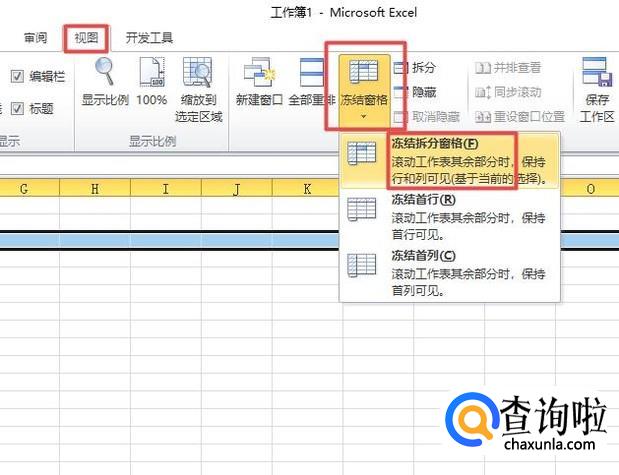Viewport: 619px width, 475px height.
Task: Click the 冻结窗格 button icon
Action: pyautogui.click(x=364, y=71)
